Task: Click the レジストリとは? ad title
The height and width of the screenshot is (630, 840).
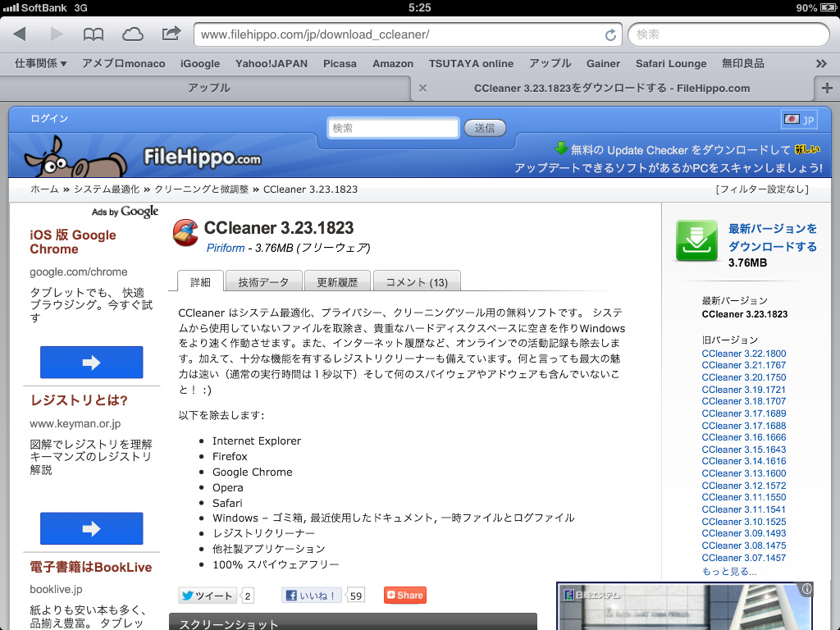Action: pyautogui.click(x=79, y=400)
